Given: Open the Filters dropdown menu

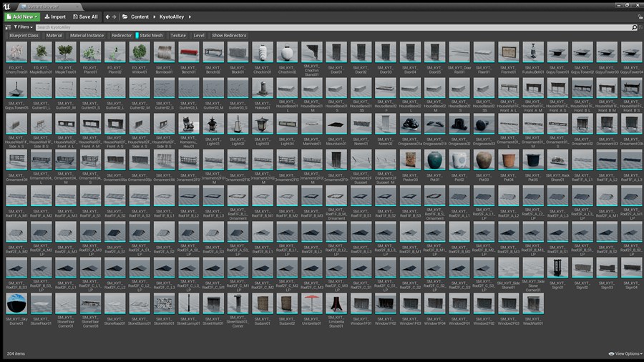Looking at the screenshot, I should click(24, 27).
